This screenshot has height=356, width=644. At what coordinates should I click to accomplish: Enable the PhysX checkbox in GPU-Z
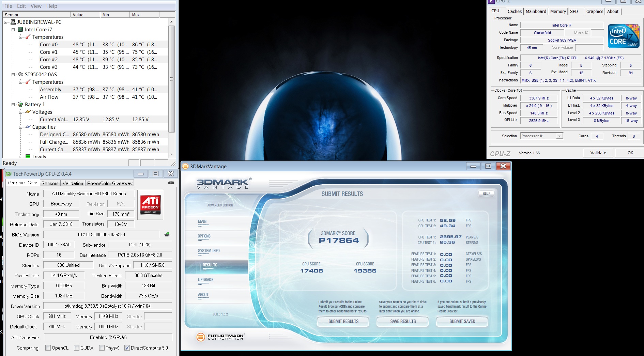pos(102,348)
